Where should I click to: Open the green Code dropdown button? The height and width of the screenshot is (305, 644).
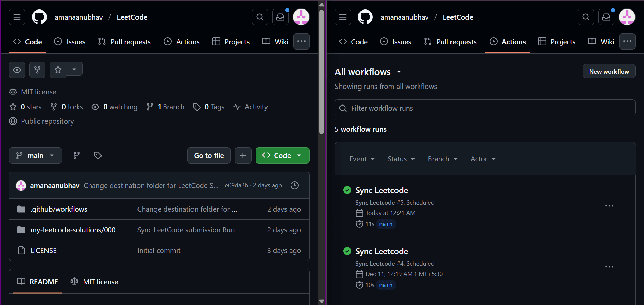tap(282, 155)
